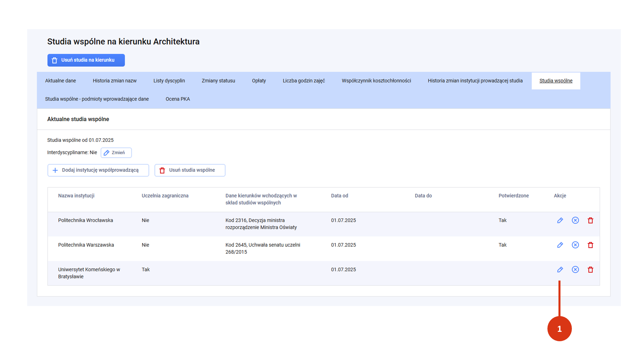The image size is (644, 362).
Task: Delete Politechnika Warszawska using trash icon
Action: tap(590, 245)
